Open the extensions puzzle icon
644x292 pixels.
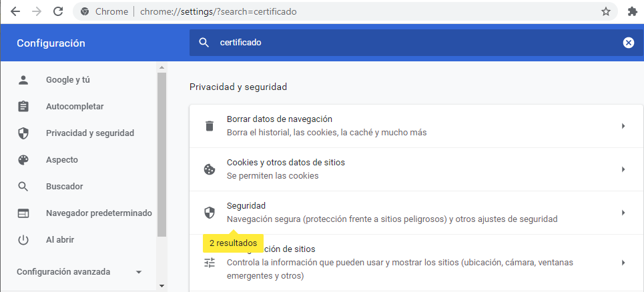(x=632, y=11)
